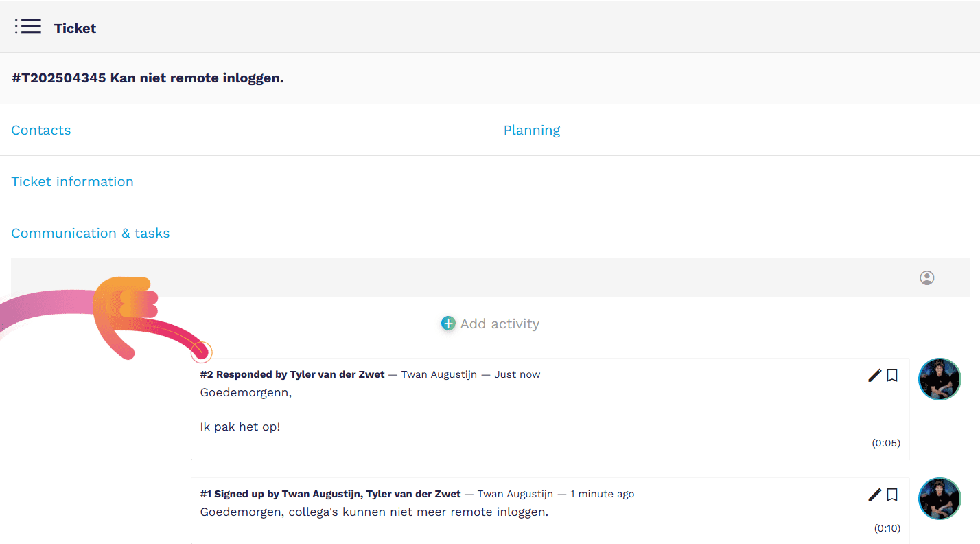Bookmark activity #1 sign-up entry
Screen dimensions: 980x544
(x=892, y=495)
